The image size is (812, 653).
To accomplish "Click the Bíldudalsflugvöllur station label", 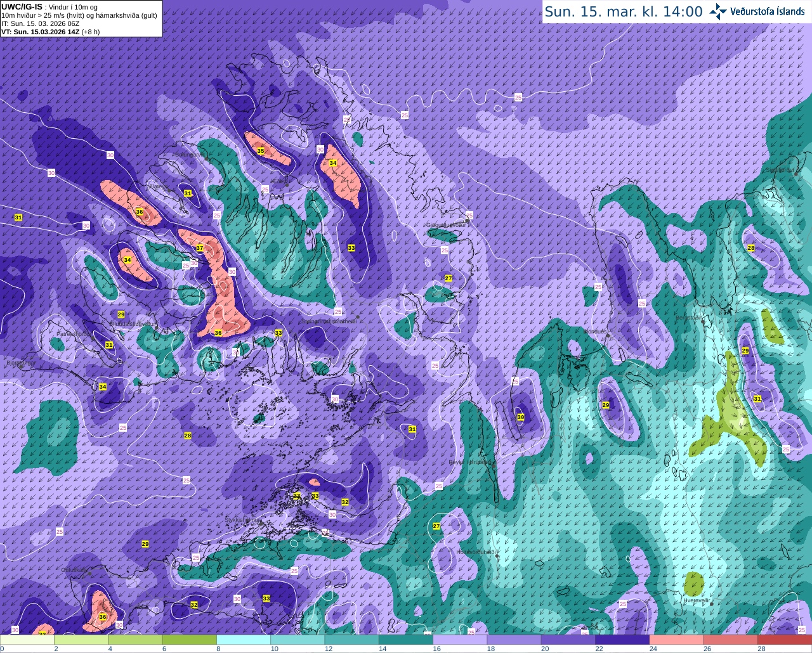I will click(x=133, y=323).
